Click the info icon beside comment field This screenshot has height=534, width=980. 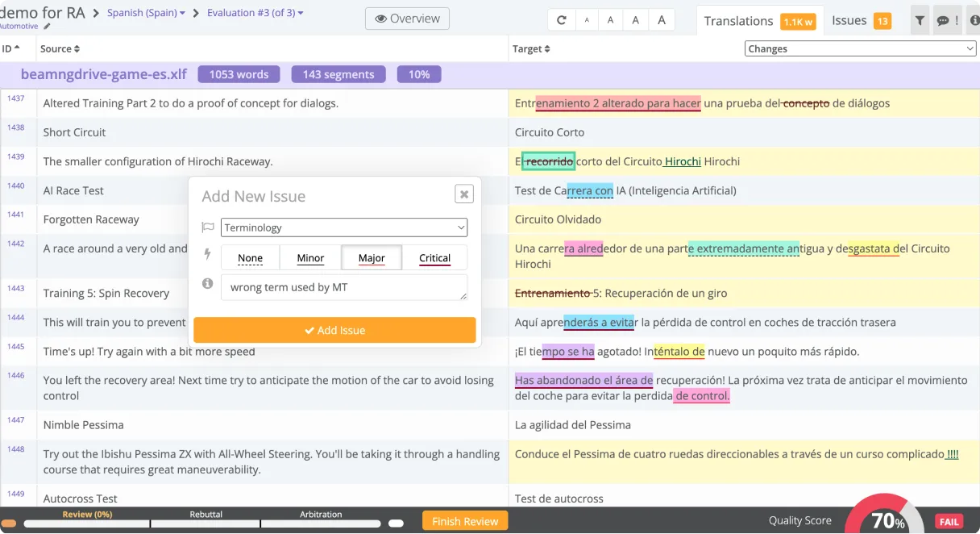(x=208, y=284)
